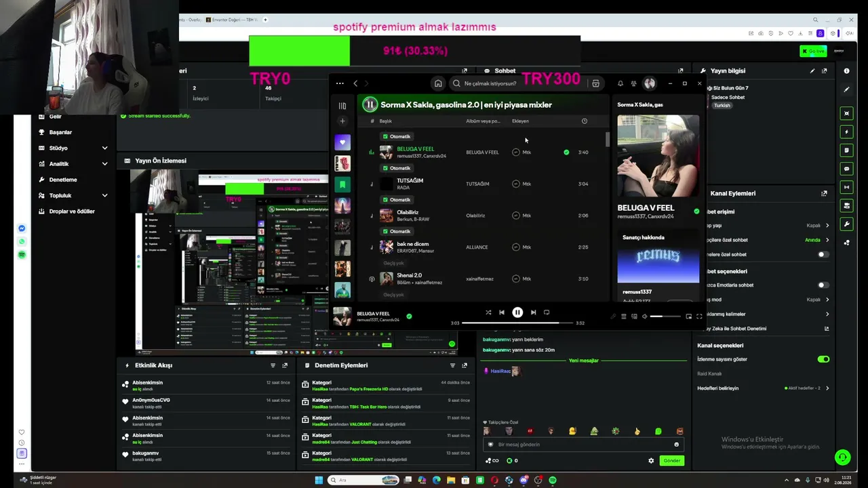Open Spotify profile avatar
The height and width of the screenshot is (488, 868).
650,83
